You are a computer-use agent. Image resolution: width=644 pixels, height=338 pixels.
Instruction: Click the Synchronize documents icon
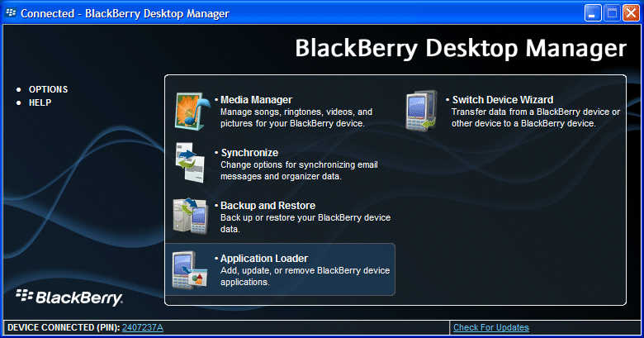(x=192, y=163)
